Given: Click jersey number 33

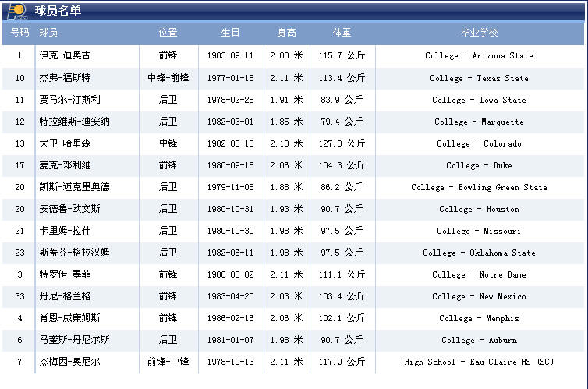Looking at the screenshot, I should click(x=19, y=296).
